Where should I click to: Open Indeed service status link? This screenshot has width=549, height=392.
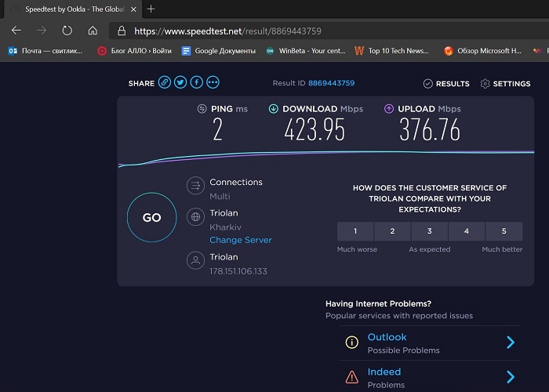[384, 372]
